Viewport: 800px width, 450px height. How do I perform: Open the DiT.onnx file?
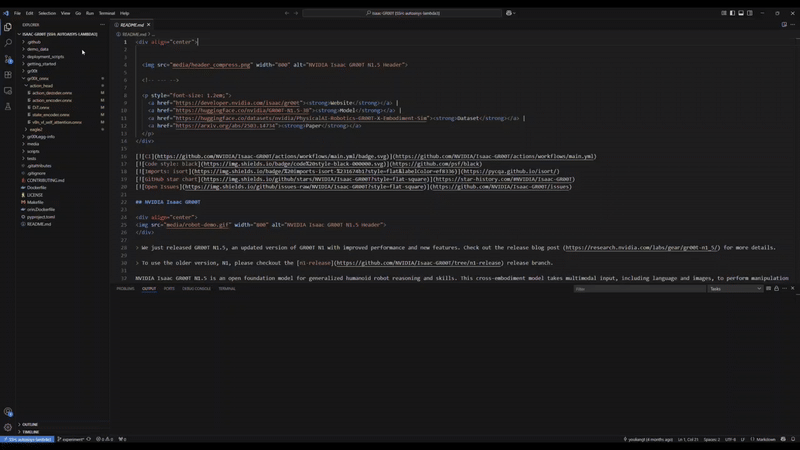(41, 108)
